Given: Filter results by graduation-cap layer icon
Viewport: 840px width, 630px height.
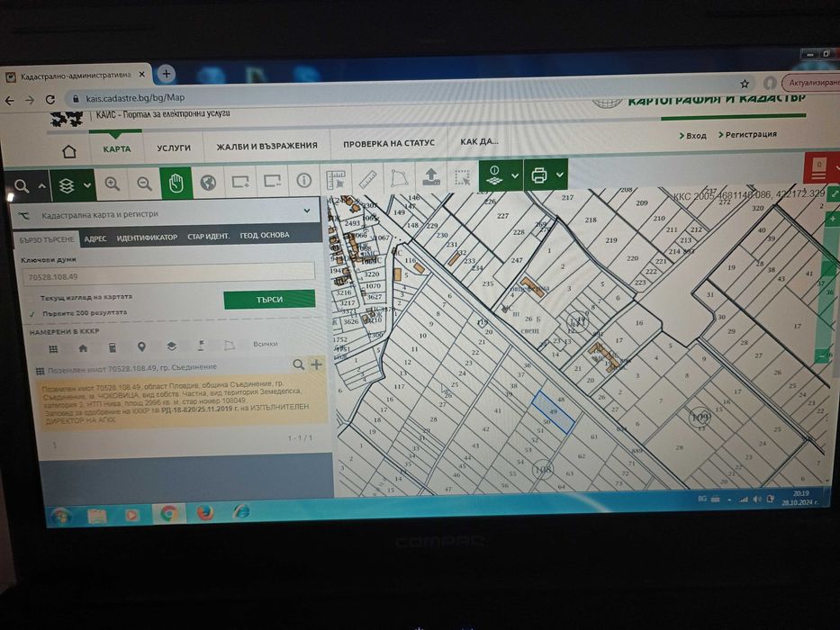Looking at the screenshot, I should [171, 346].
